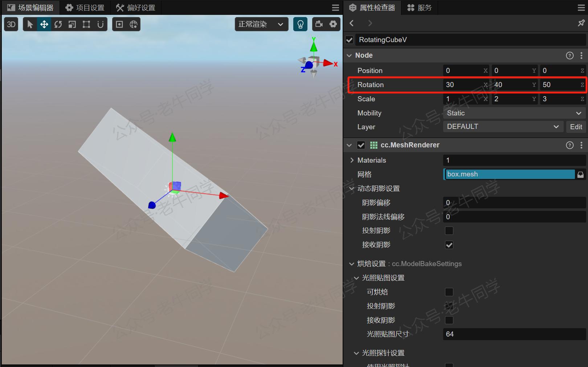Pin the inspector panel
Image resolution: width=588 pixels, height=367 pixels.
click(581, 23)
